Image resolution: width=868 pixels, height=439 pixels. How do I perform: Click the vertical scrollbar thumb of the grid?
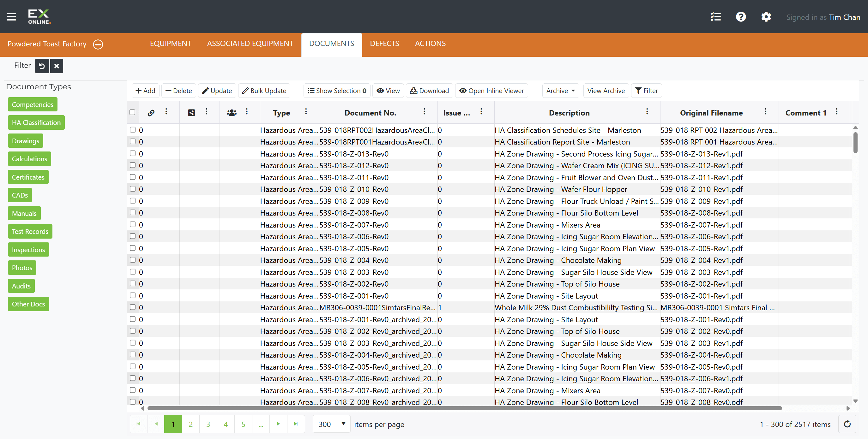[x=855, y=143]
